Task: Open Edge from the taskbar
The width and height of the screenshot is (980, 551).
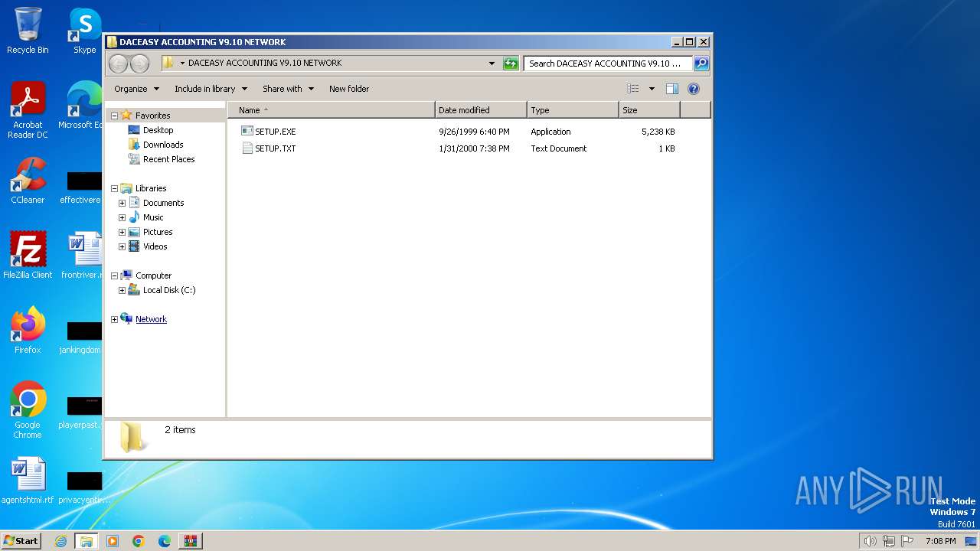Action: 165,541
